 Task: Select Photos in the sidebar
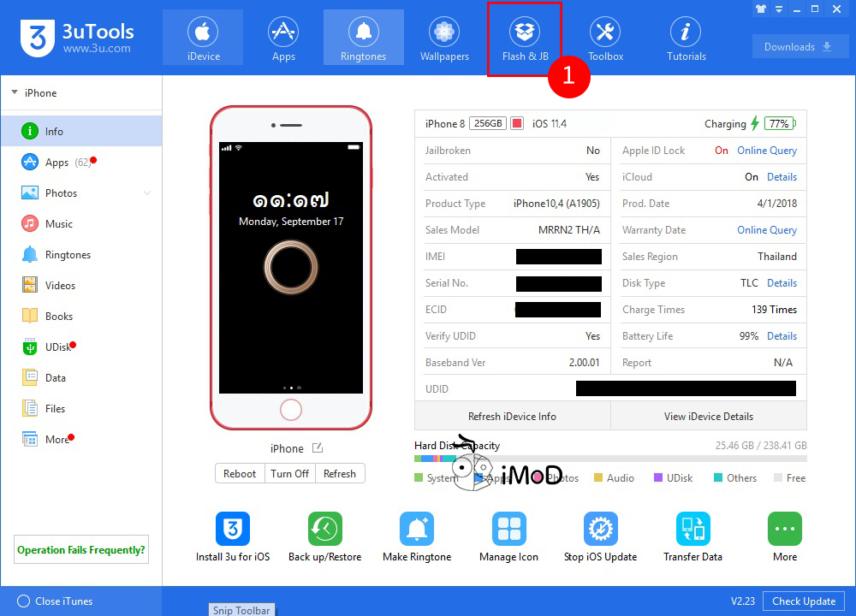[x=60, y=193]
